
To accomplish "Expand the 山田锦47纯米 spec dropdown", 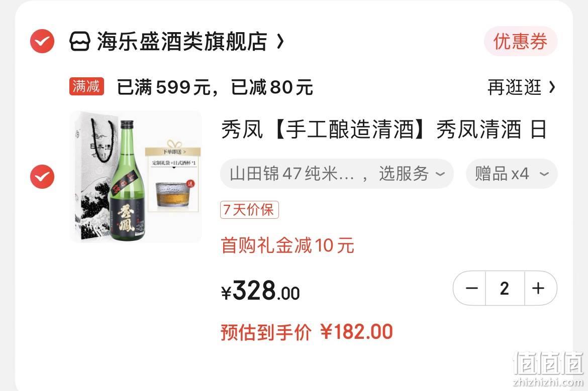I will [337, 174].
